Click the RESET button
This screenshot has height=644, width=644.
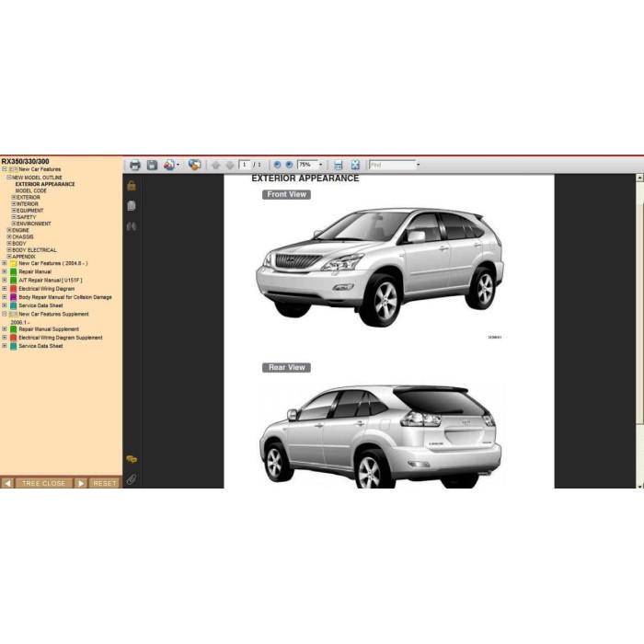tap(105, 483)
